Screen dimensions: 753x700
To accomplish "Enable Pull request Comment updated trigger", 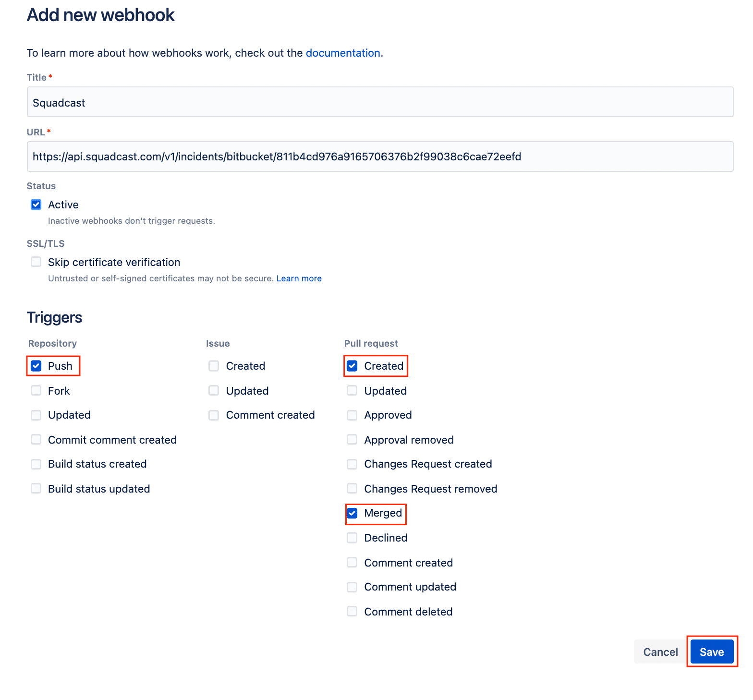I will click(352, 587).
